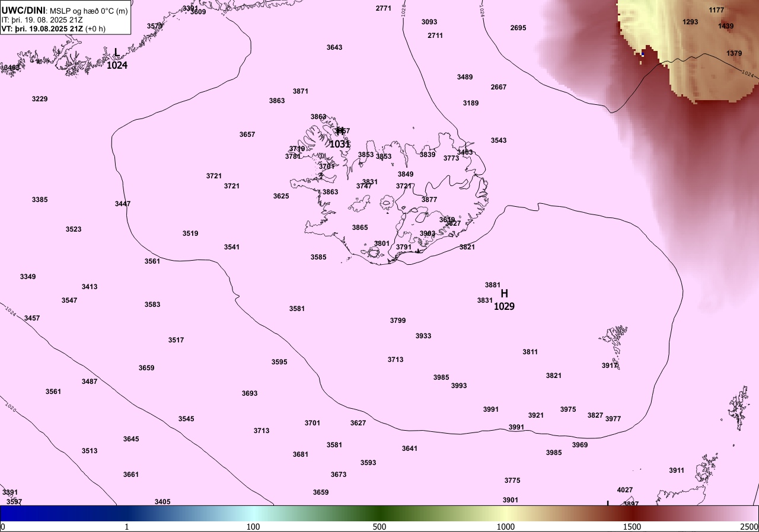Click the 500 tick label on color scale
This screenshot has width=759, height=532.
point(379,527)
